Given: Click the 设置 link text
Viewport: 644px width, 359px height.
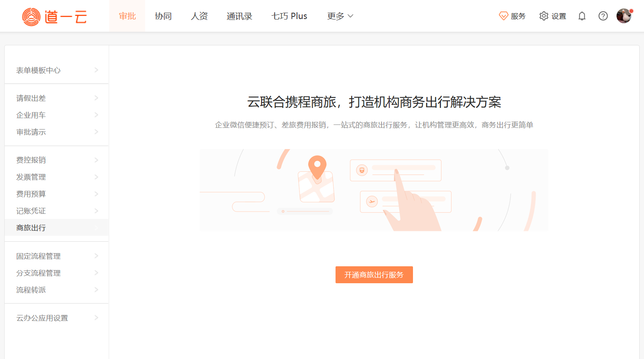Looking at the screenshot, I should pyautogui.click(x=559, y=16).
